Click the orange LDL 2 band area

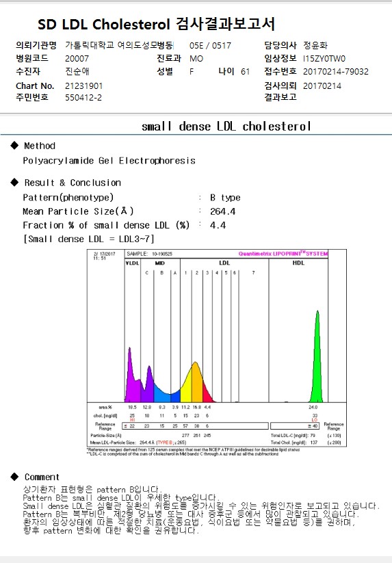coord(197,384)
